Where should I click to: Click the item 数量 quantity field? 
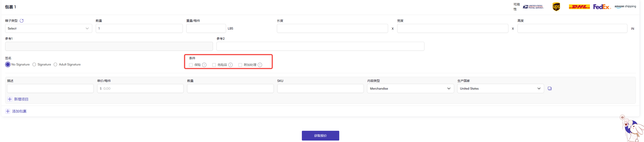pos(230,89)
